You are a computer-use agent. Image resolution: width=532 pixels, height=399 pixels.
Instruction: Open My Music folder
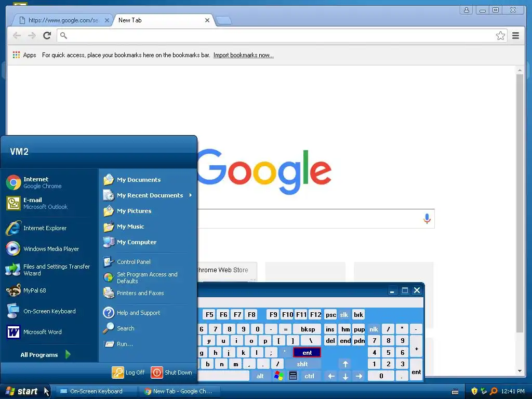pyautogui.click(x=148, y=227)
